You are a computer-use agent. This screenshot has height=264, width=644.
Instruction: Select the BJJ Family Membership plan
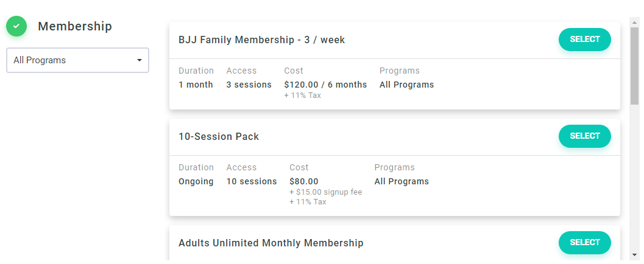coord(584,40)
